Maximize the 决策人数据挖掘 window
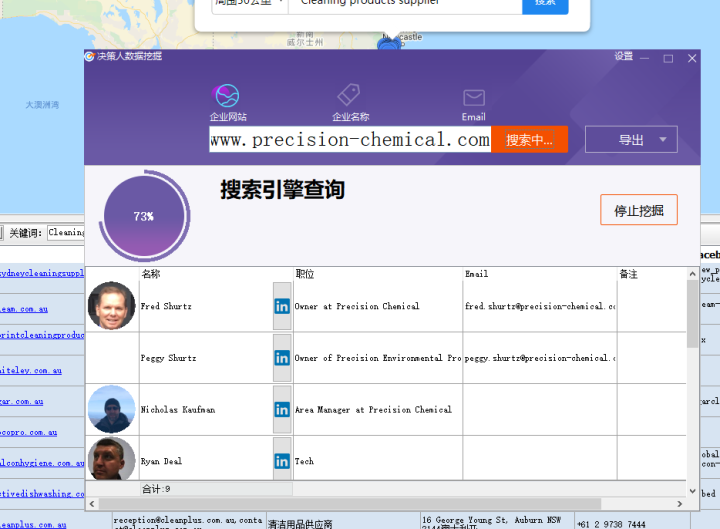 pos(668,58)
